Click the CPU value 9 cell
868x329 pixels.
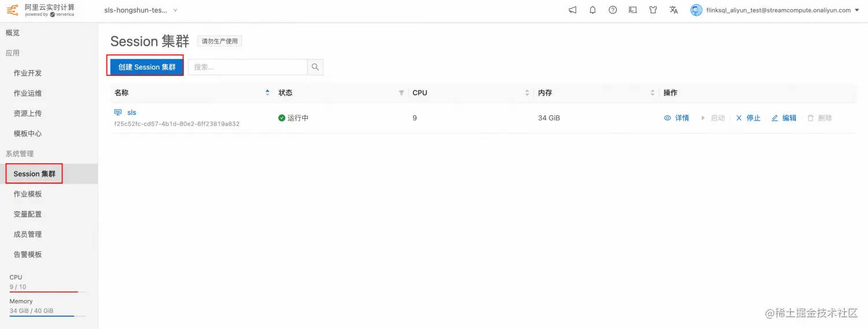(x=415, y=118)
